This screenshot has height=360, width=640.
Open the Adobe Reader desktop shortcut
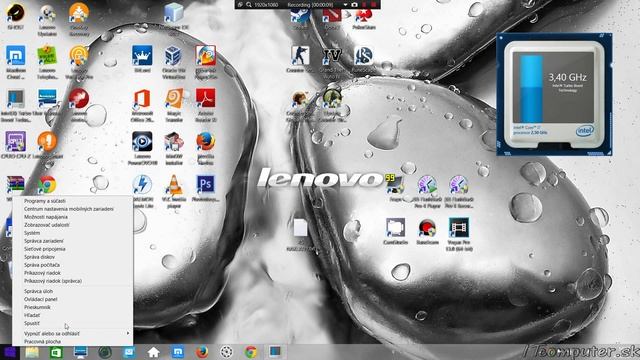tap(205, 99)
